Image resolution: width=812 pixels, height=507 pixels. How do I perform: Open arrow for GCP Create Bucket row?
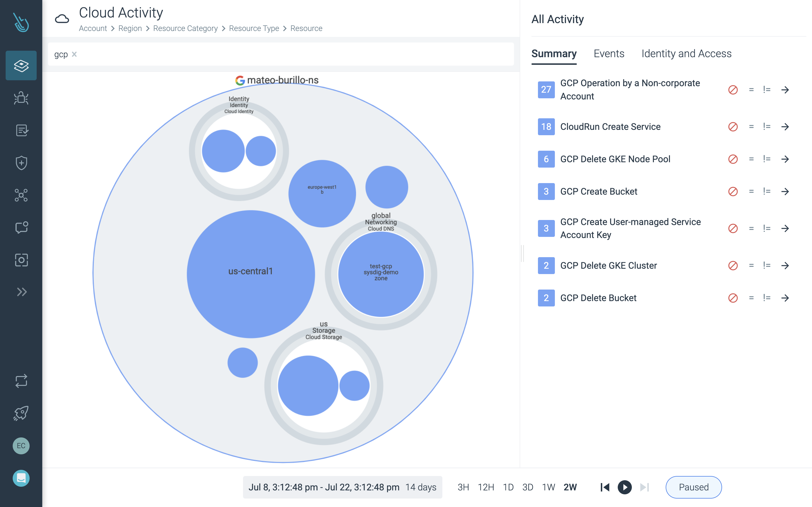(x=785, y=192)
